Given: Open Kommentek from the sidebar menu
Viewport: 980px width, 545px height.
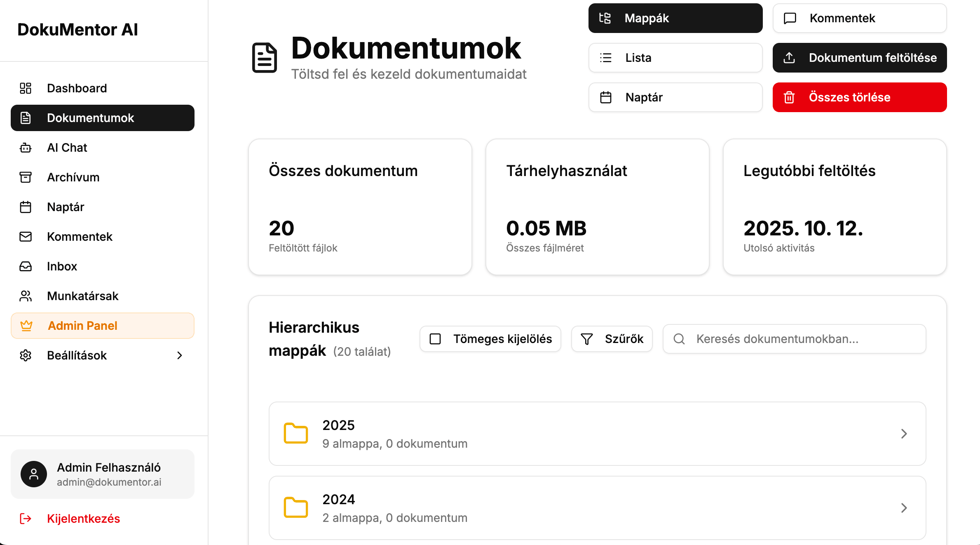Looking at the screenshot, I should [80, 237].
